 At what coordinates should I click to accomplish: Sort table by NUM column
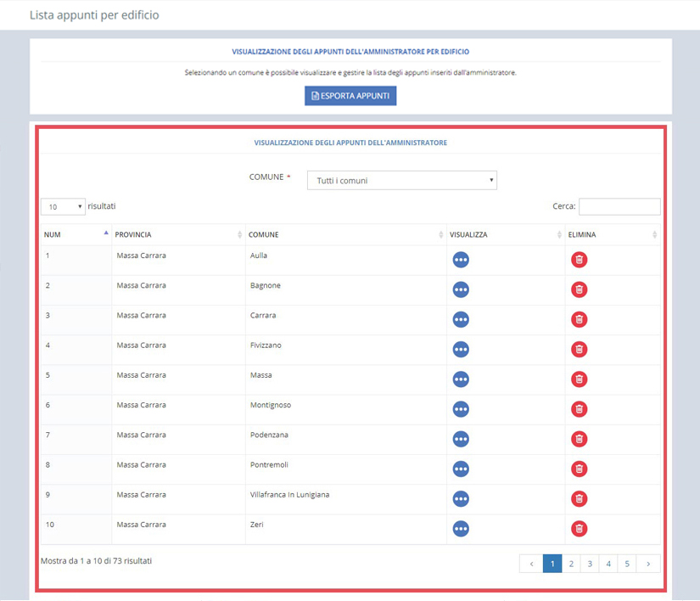point(76,235)
